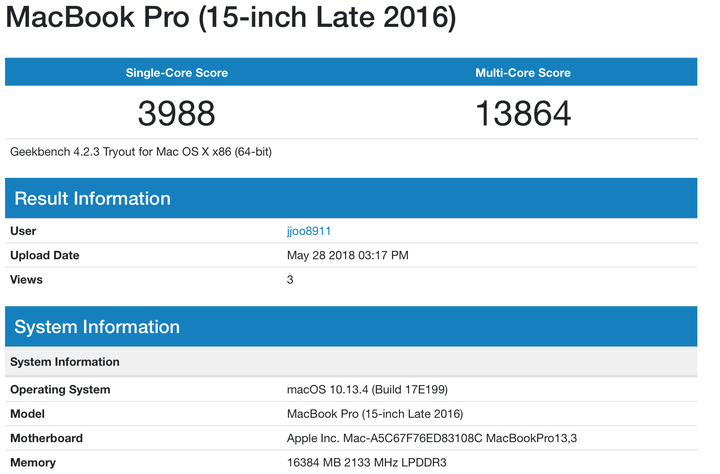The image size is (720, 474).
Task: Select the views count value 3
Action: (x=290, y=280)
